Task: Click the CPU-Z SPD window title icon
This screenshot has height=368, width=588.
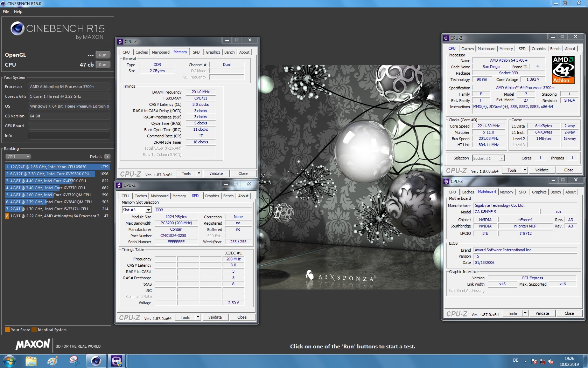Action: tap(119, 185)
